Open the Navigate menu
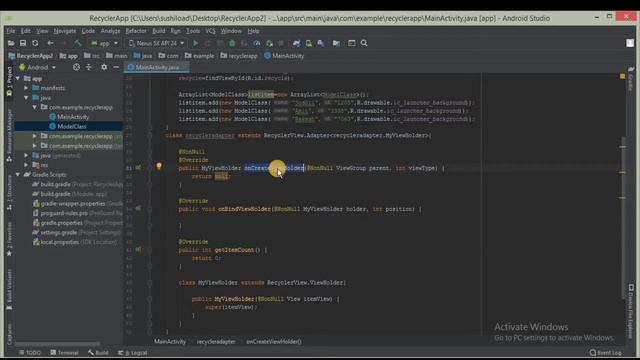Image resolution: width=640 pixels, height=360 pixels. click(65, 31)
